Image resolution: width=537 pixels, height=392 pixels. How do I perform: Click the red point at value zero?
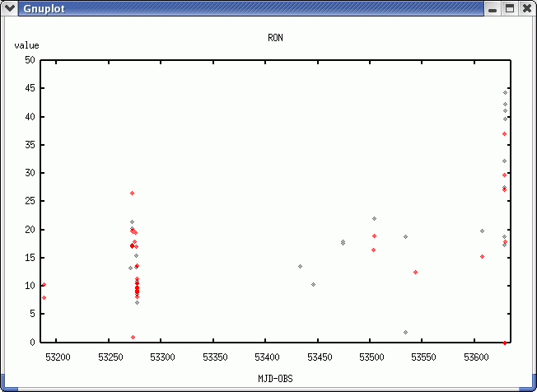[504, 343]
